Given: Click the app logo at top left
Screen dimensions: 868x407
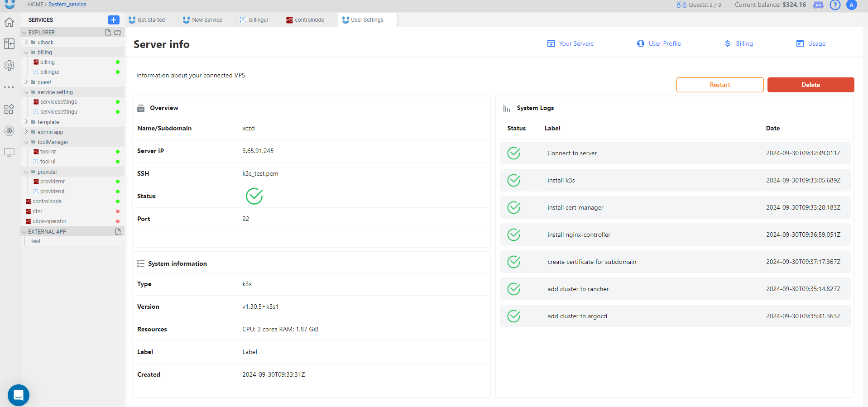Looking at the screenshot, I should tap(10, 5).
